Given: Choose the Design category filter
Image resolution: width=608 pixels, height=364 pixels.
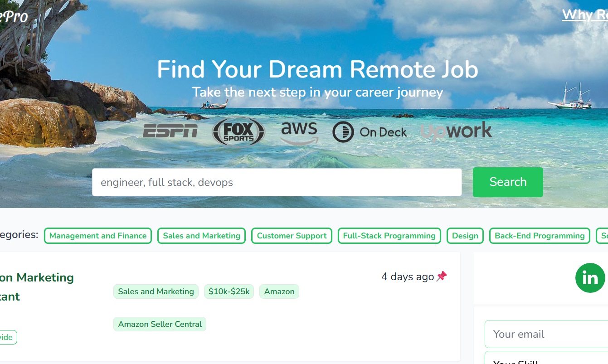Looking at the screenshot, I should coord(465,236).
